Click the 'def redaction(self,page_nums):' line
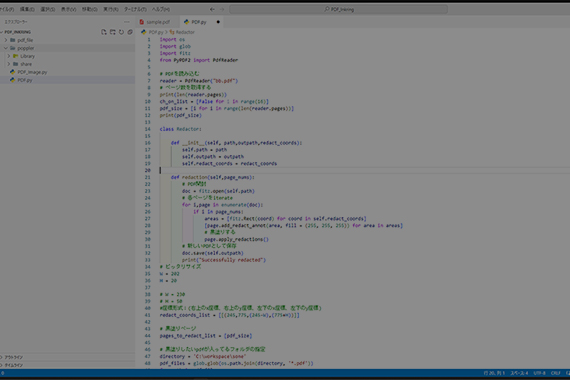The height and width of the screenshot is (380, 570). pos(213,177)
